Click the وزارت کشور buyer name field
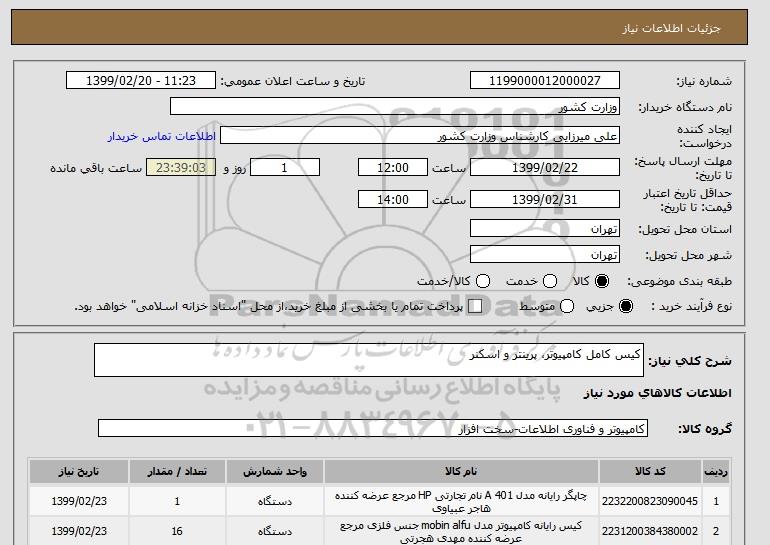This screenshot has width=770, height=545. [x=395, y=107]
